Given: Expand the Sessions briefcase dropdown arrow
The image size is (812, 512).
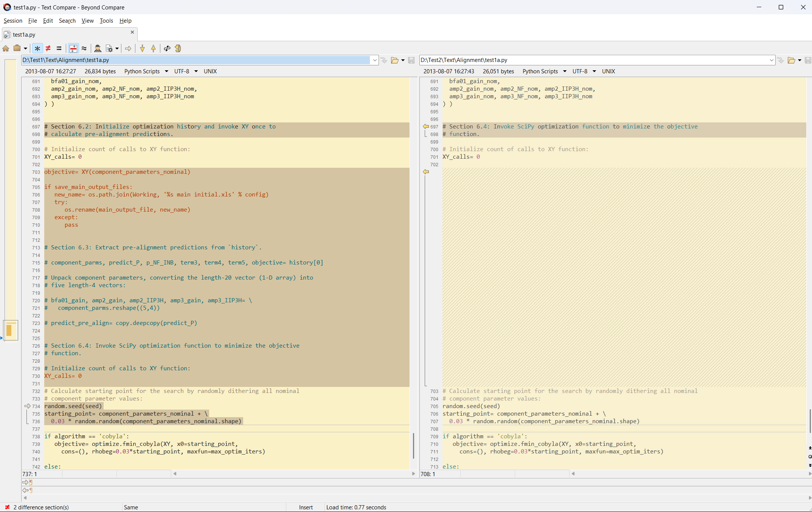Looking at the screenshot, I should 25,48.
